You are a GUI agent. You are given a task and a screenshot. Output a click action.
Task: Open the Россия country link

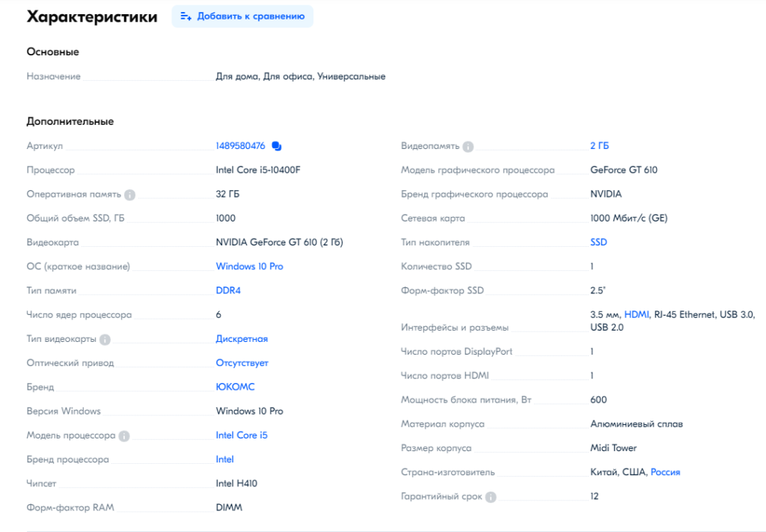665,472
